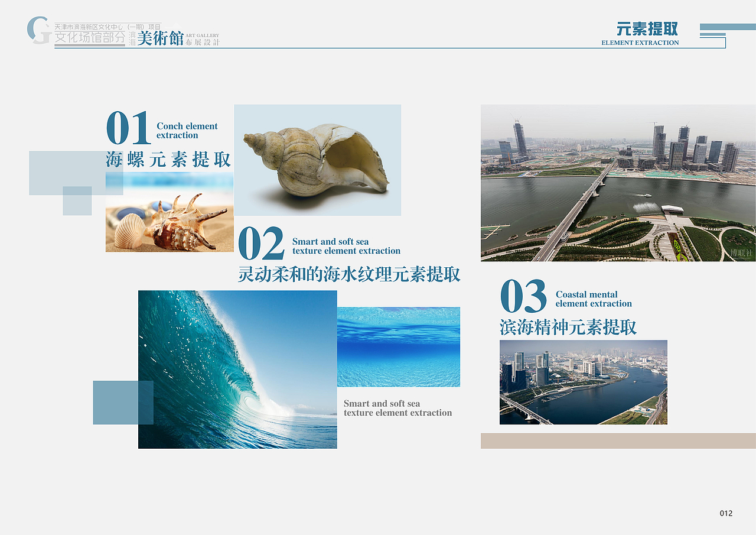The image size is (756, 535).
Task: Click the 海螺元素提取 heading
Action: [168, 160]
